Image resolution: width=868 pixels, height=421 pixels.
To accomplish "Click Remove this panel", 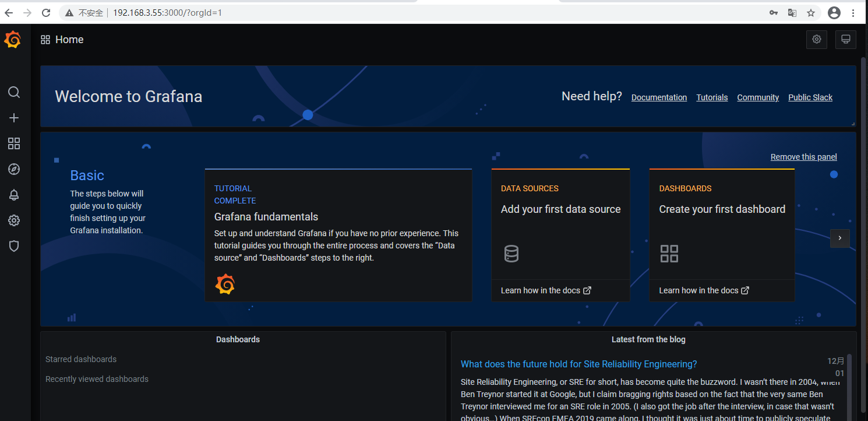I will pos(803,157).
